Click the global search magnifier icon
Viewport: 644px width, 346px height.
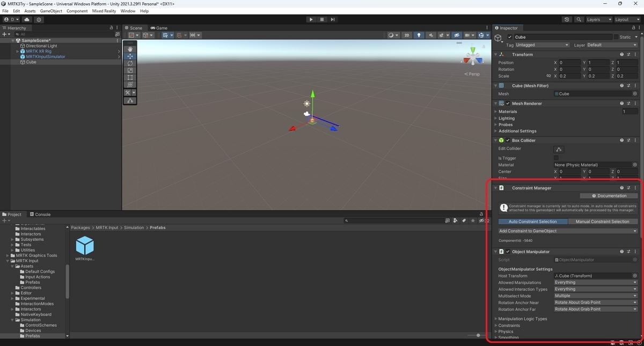click(x=579, y=19)
